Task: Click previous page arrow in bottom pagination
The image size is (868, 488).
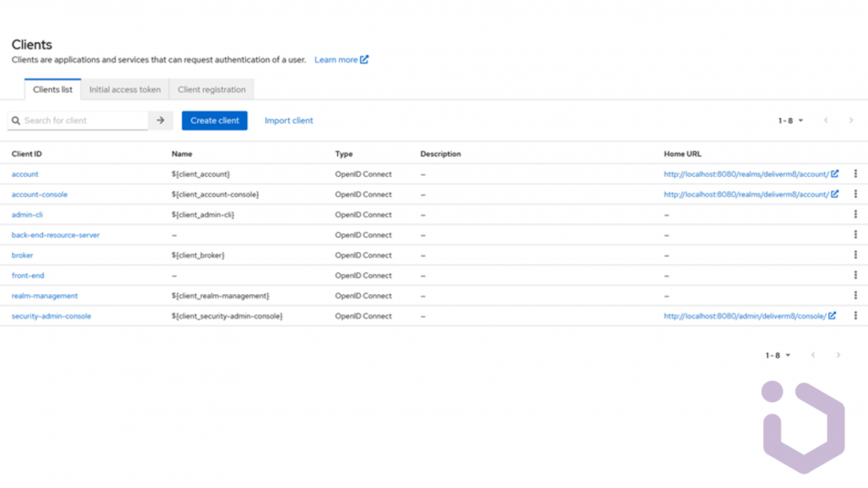Action: click(x=813, y=356)
